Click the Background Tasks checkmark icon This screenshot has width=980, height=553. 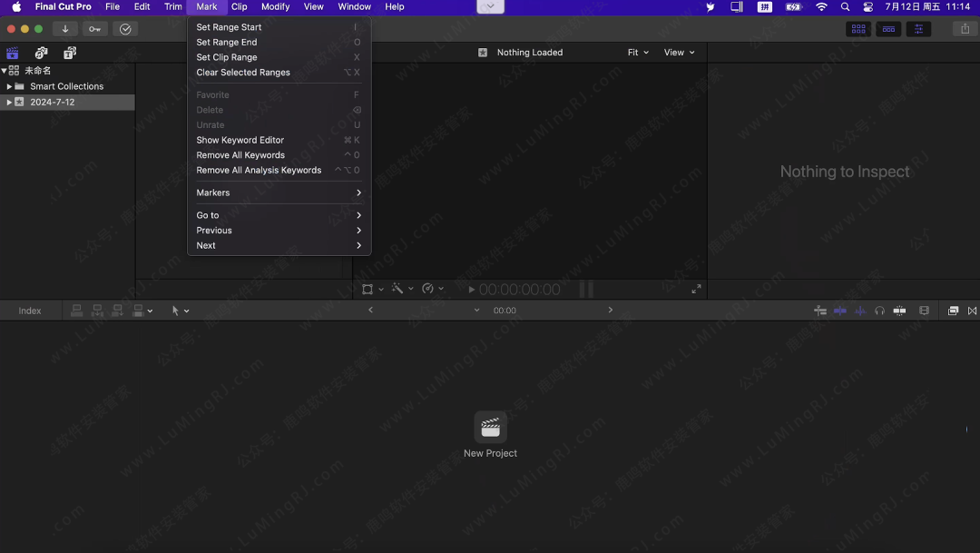coord(125,29)
